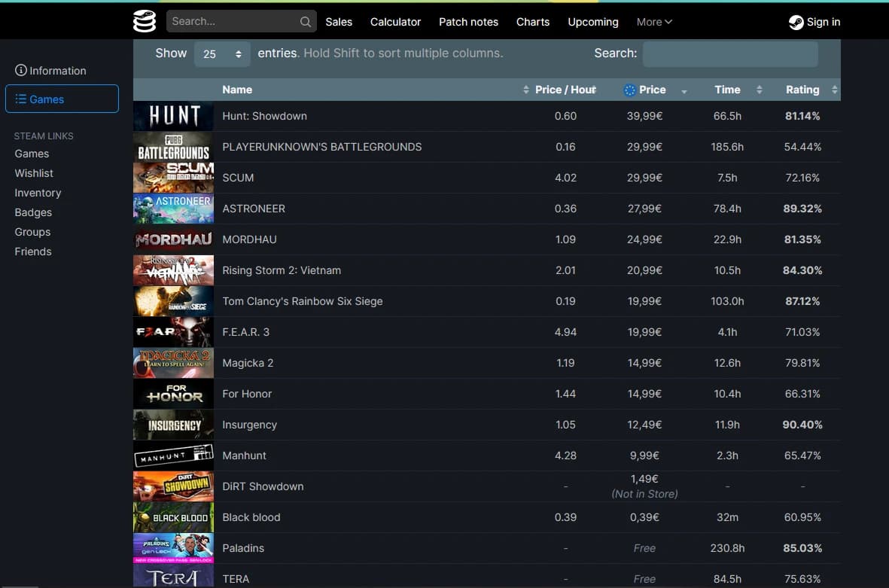
Task: Open the Rainbow Six Siege thumbnail
Action: pos(173,301)
